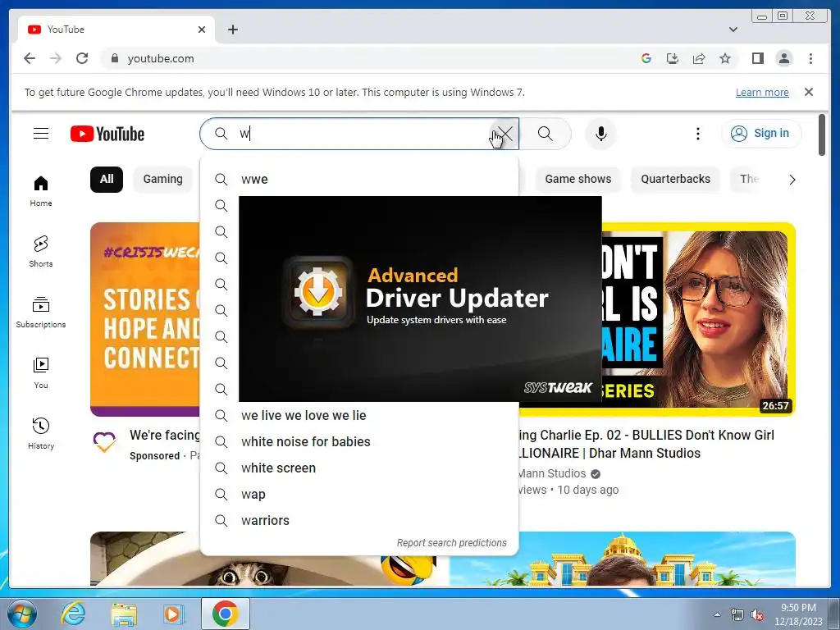Click the YouTube logo
840x630 pixels.
pyautogui.click(x=107, y=134)
